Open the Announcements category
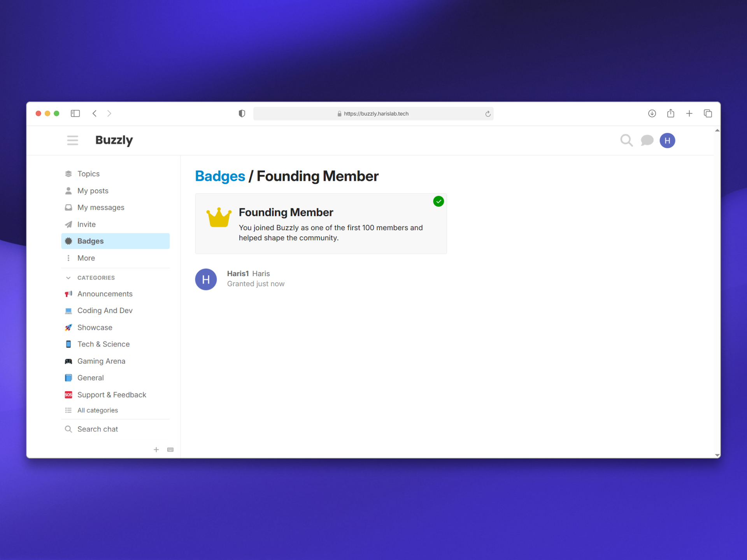 click(x=105, y=294)
